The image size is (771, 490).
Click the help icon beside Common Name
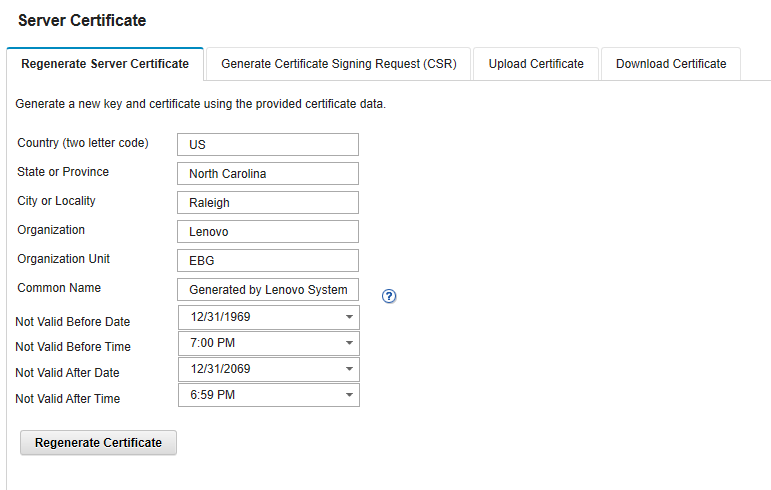coord(390,296)
